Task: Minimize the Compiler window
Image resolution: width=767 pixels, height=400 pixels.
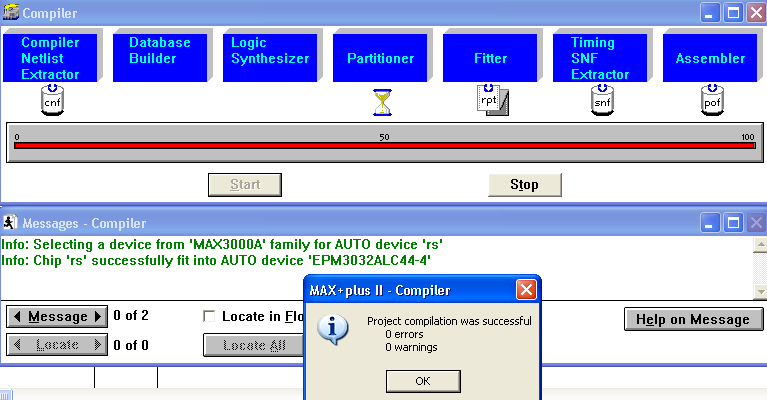Action: pos(709,13)
